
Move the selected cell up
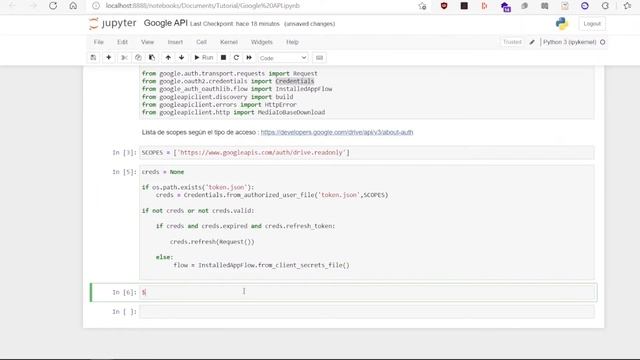click(168, 58)
